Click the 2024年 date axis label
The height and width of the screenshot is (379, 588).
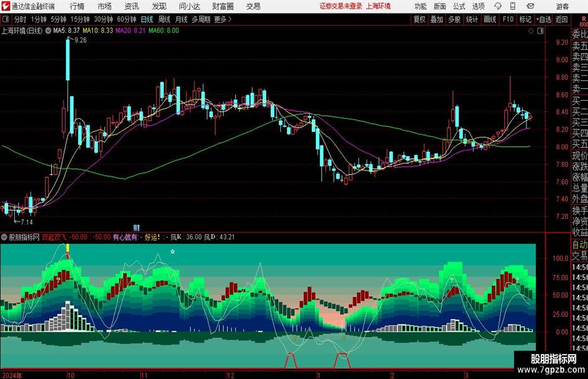(x=12, y=375)
